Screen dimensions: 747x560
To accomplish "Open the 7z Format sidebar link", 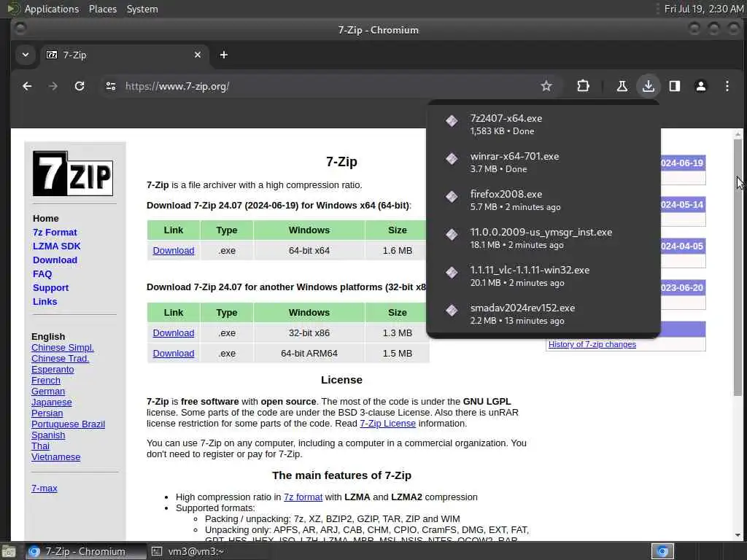I will tap(55, 233).
